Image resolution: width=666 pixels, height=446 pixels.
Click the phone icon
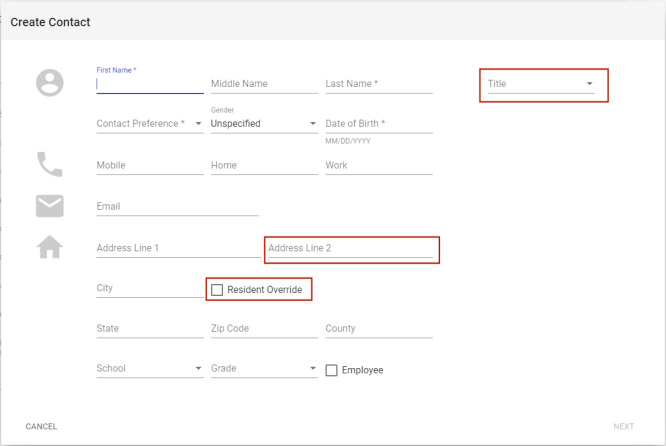[49, 164]
